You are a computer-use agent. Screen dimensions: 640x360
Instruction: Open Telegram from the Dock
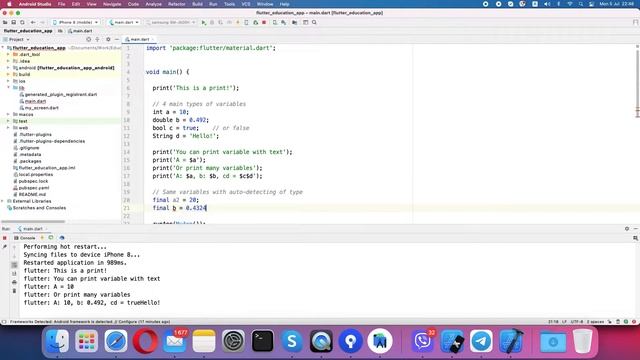pos(481,340)
